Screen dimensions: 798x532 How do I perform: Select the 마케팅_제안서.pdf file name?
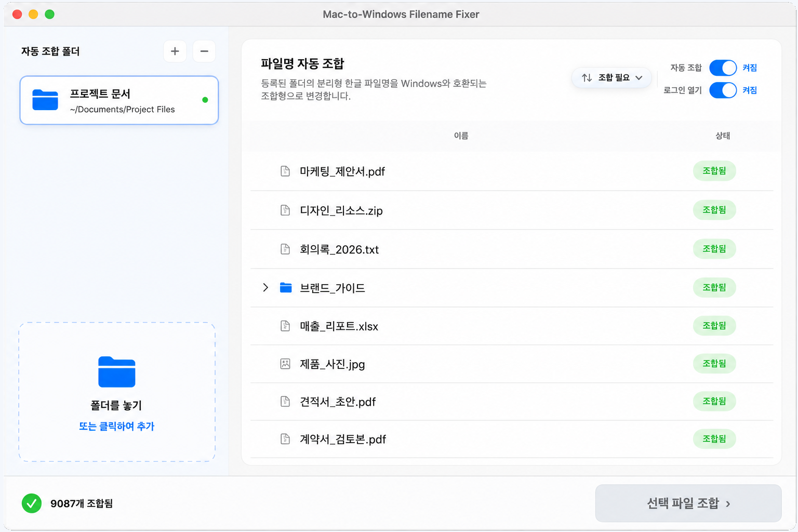[x=342, y=171]
